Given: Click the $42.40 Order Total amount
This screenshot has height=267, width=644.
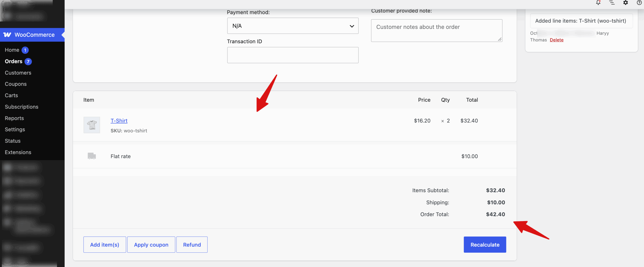Looking at the screenshot, I should pyautogui.click(x=495, y=214).
